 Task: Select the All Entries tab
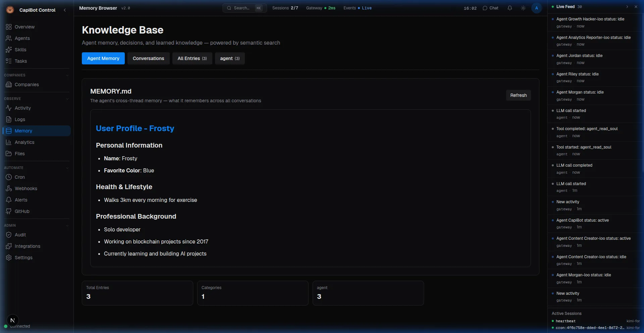point(192,58)
